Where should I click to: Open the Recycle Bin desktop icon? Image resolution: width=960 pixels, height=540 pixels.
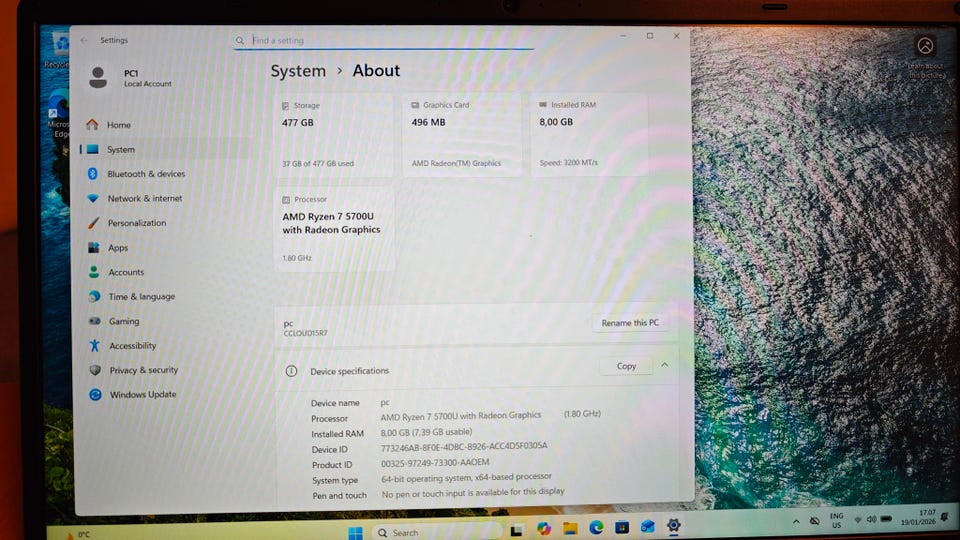(x=58, y=50)
